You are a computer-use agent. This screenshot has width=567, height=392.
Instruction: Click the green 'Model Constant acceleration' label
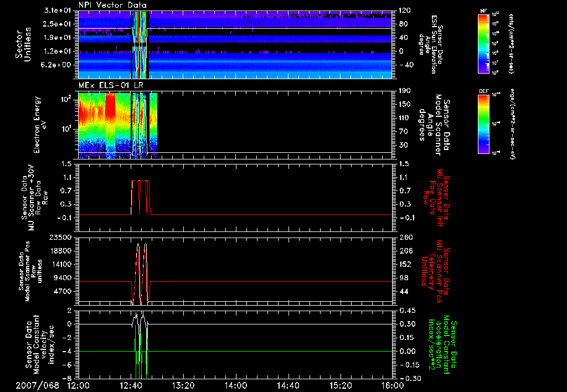point(442,344)
